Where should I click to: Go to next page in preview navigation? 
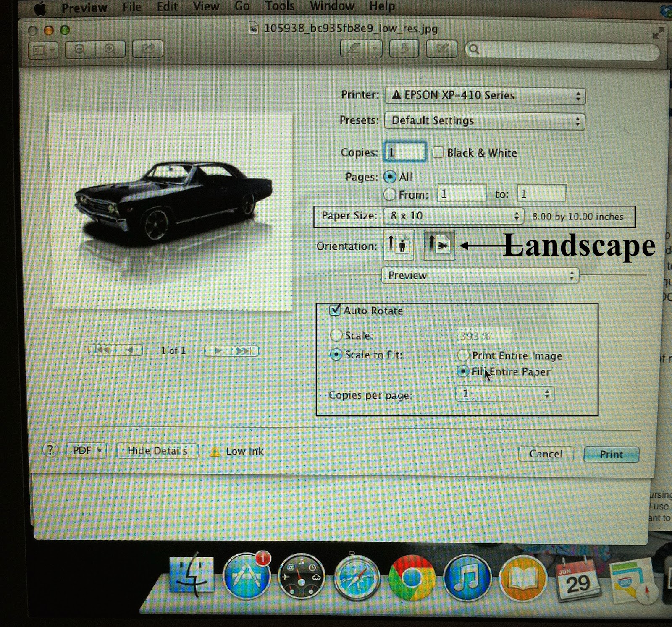point(218,351)
